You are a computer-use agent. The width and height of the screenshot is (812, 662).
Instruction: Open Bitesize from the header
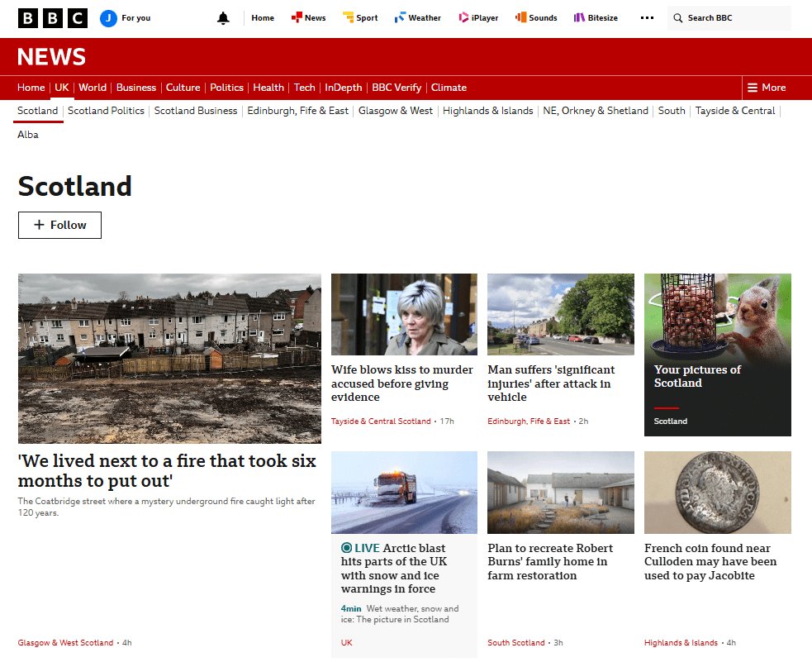596,18
